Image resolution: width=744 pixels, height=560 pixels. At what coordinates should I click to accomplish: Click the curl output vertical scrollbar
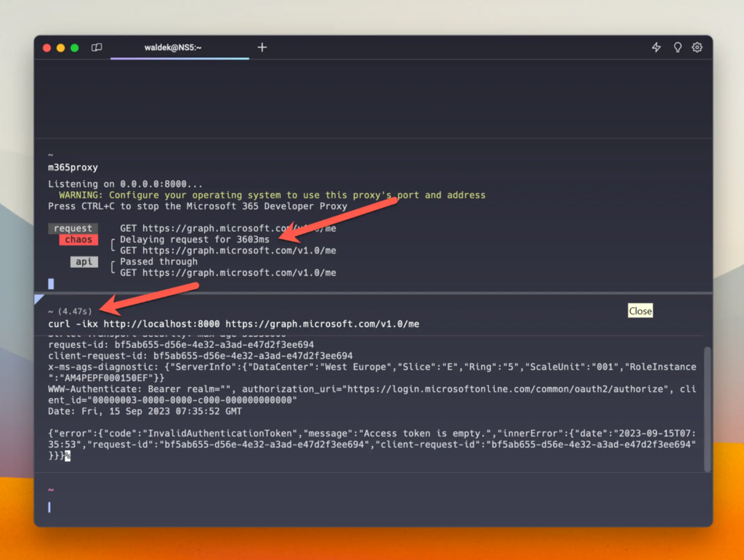pos(707,409)
